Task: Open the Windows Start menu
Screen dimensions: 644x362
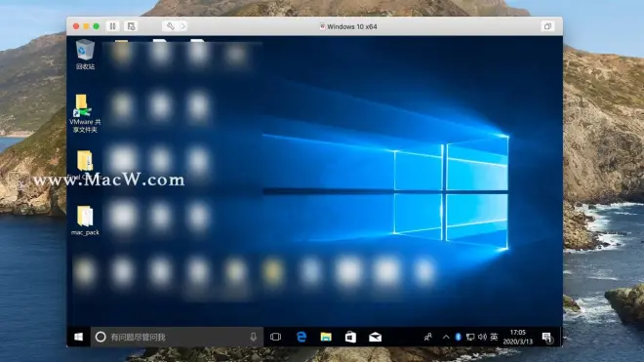Action: [78, 337]
